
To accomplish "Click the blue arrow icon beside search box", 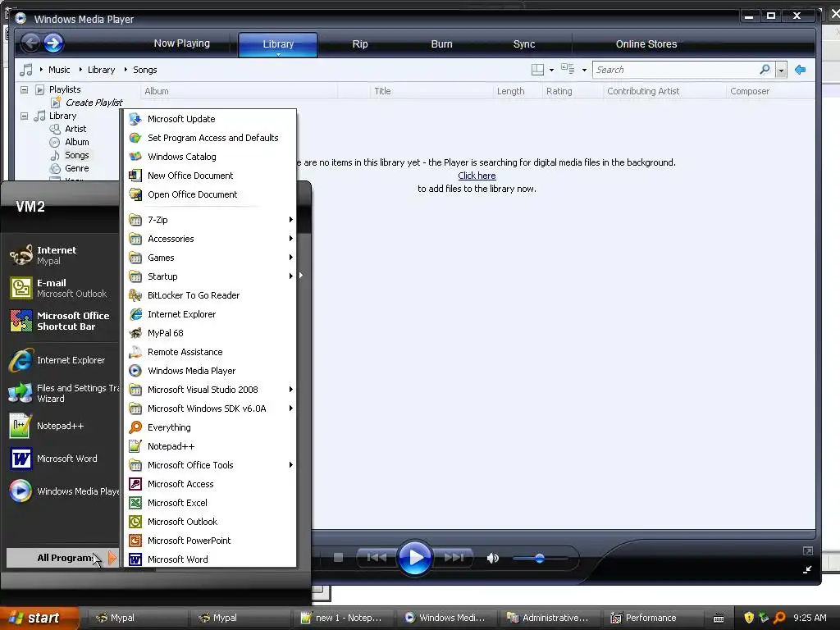I will click(801, 70).
